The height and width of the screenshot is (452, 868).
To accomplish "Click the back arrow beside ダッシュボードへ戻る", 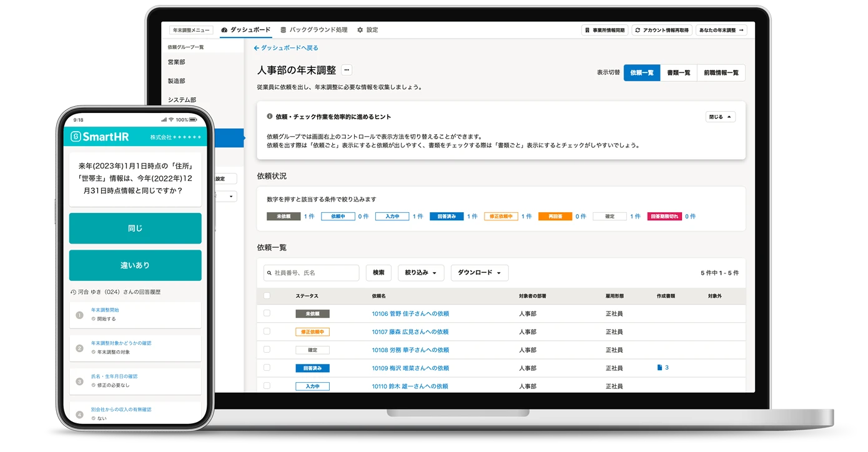I will 256,48.
